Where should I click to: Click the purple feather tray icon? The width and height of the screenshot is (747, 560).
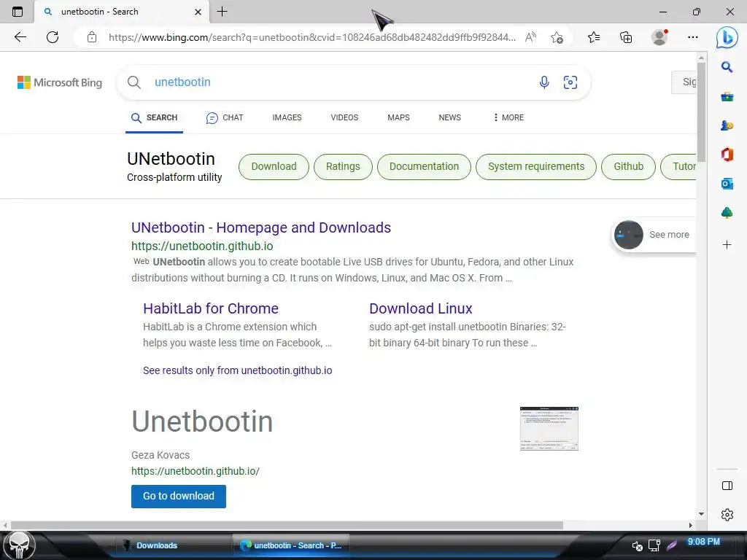point(672,545)
